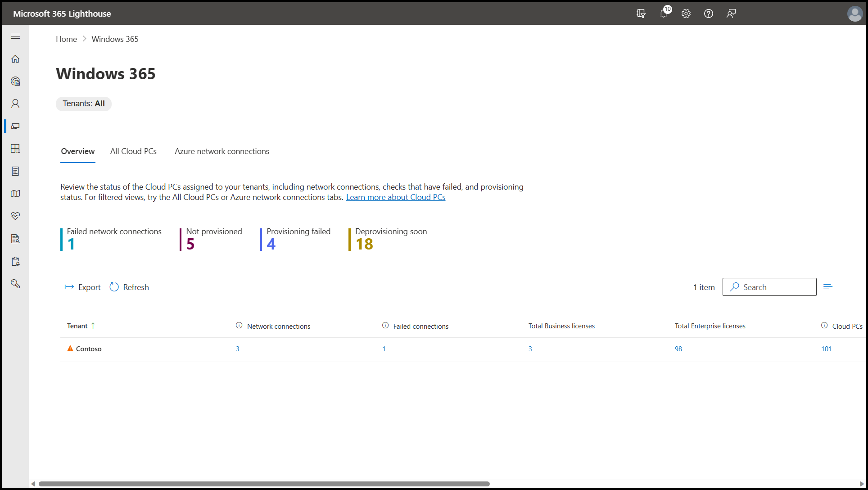Viewport: 868px width, 490px height.
Task: Open the Apps grid icon in sidebar
Action: click(x=15, y=149)
